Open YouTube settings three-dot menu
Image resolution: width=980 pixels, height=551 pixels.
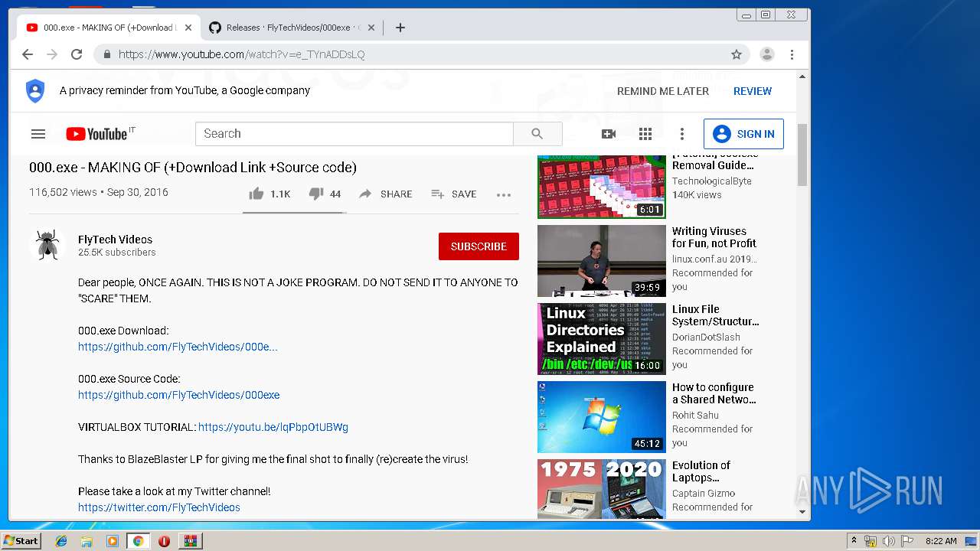pyautogui.click(x=682, y=134)
